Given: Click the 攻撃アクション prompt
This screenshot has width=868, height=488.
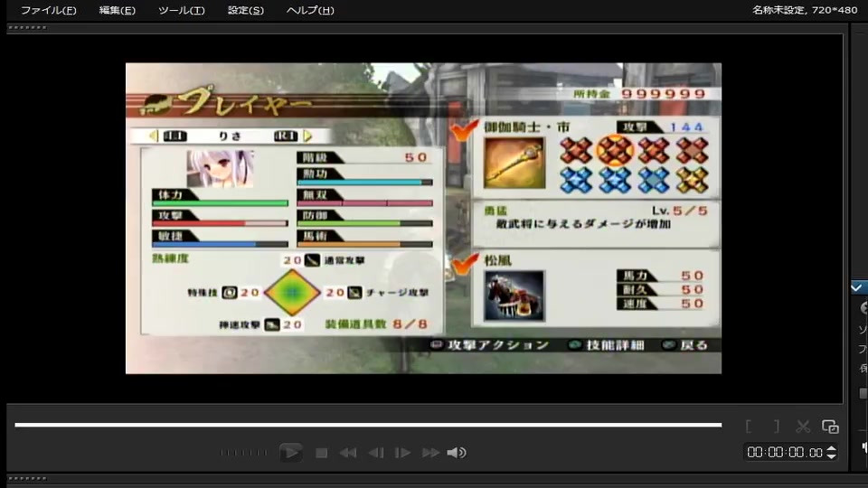Looking at the screenshot, I should click(490, 345).
